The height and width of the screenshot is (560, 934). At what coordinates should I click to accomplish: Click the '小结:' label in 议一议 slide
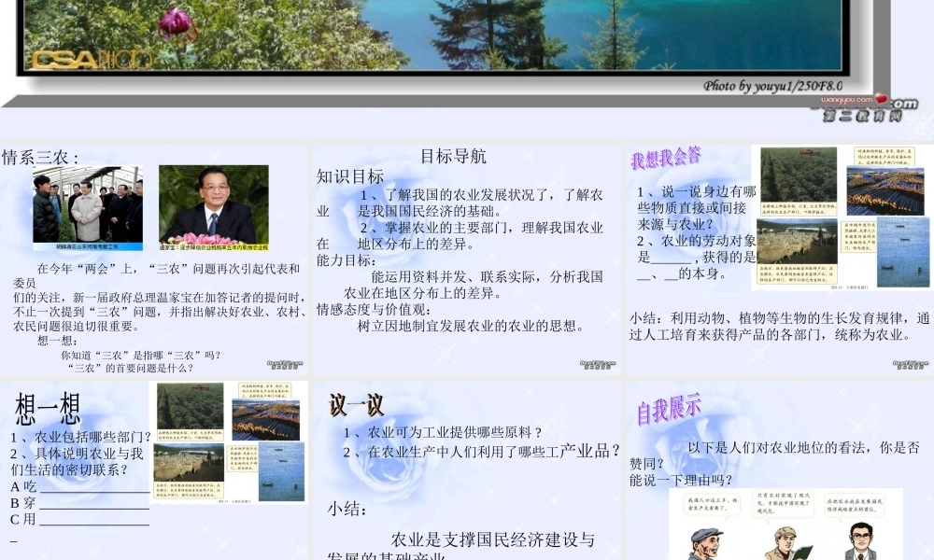347,509
